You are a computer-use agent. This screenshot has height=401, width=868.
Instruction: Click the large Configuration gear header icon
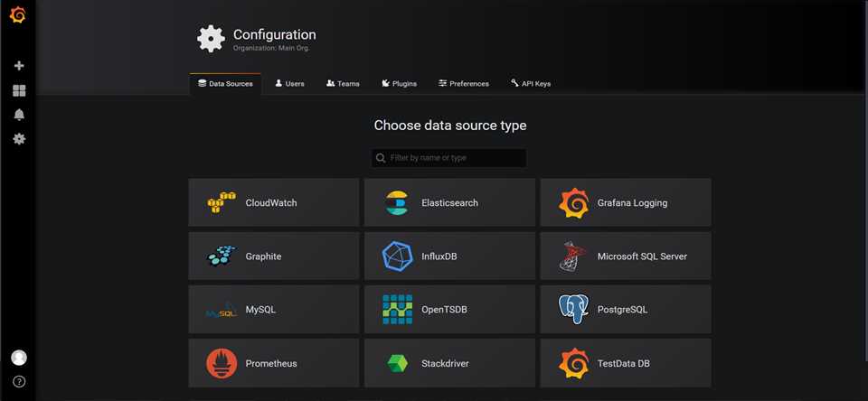pyautogui.click(x=211, y=39)
